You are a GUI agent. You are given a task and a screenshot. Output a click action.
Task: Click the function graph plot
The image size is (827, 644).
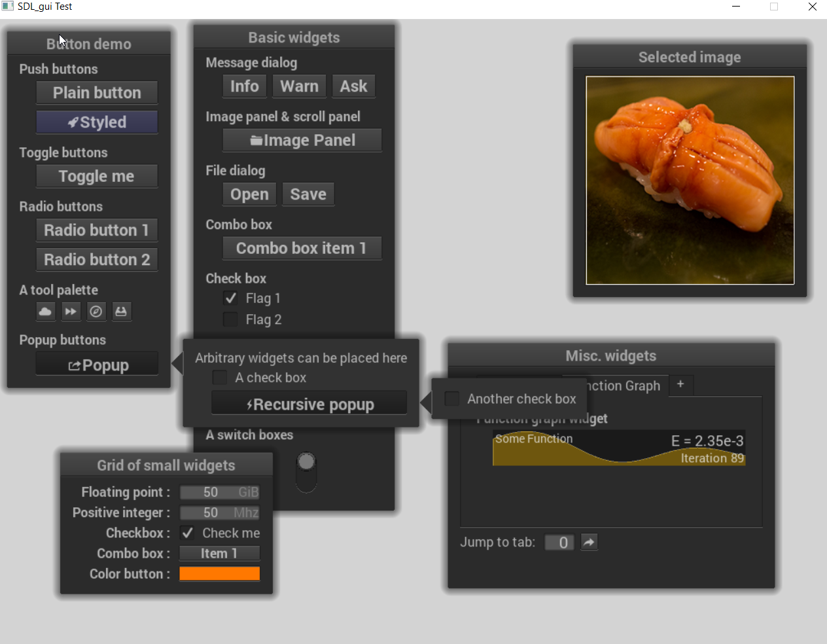click(619, 448)
